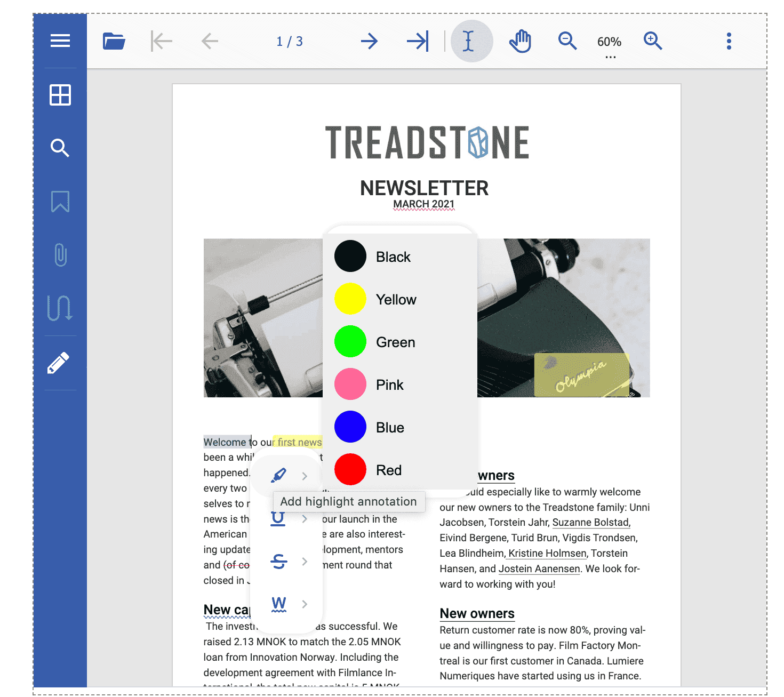The image size is (784, 697).
Task: Go to the first page
Action: [162, 41]
